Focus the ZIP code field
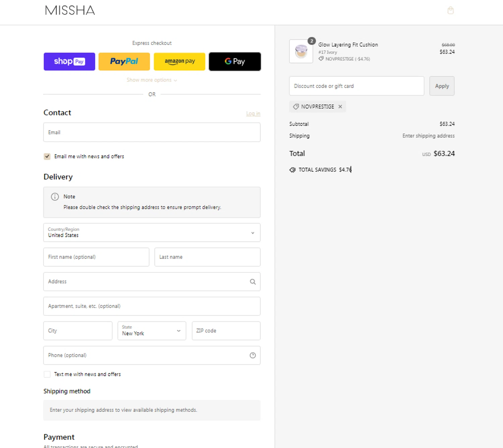This screenshot has height=448, width=503. [x=226, y=331]
